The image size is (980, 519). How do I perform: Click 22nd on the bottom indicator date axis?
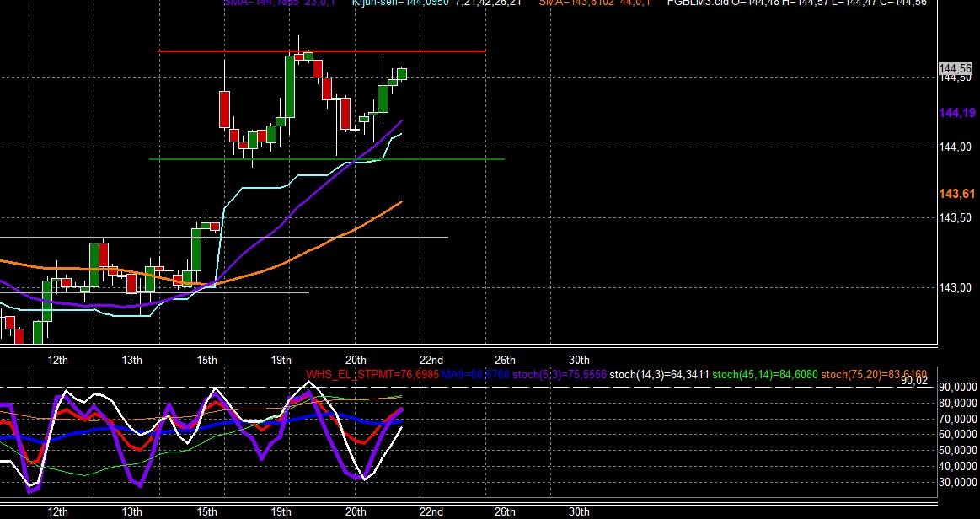(x=431, y=512)
